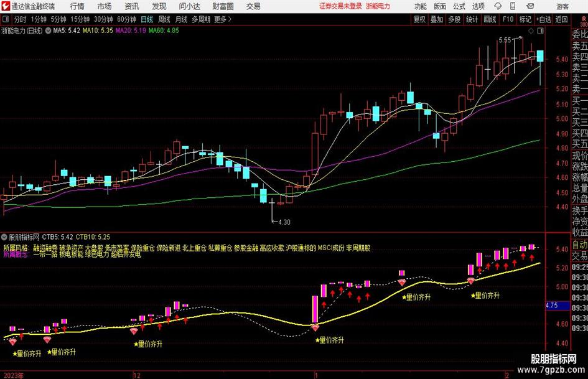Click the diamond icon at chart top-right
This screenshot has width=588, height=379.
531,30
